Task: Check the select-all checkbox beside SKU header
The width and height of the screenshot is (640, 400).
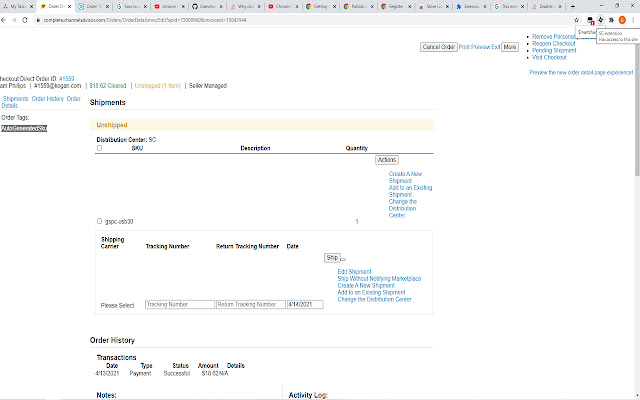Action: pos(99,148)
